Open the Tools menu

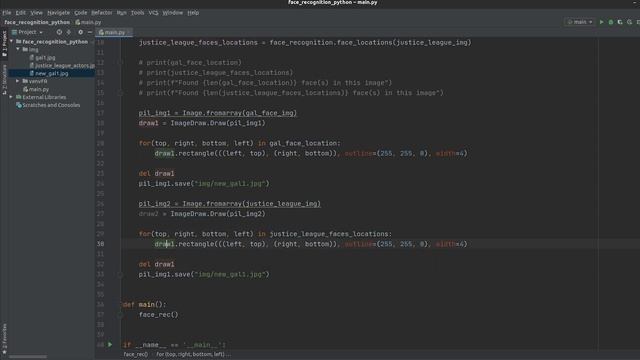[138, 13]
